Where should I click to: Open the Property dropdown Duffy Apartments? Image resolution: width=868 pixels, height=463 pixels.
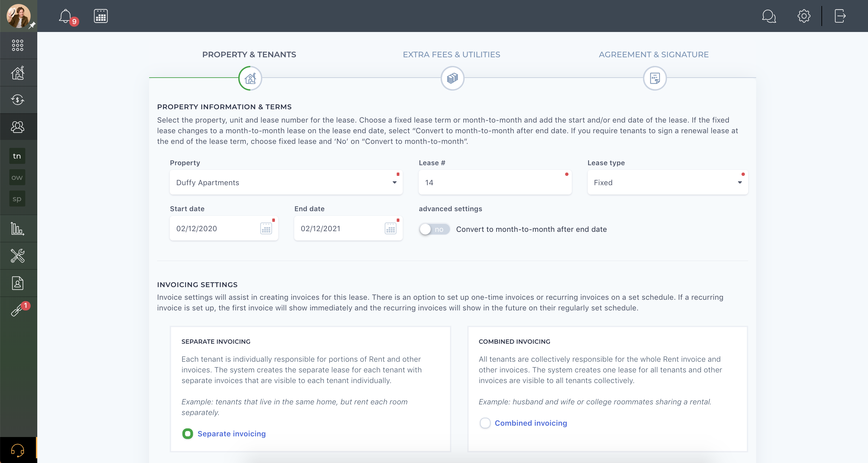click(286, 183)
